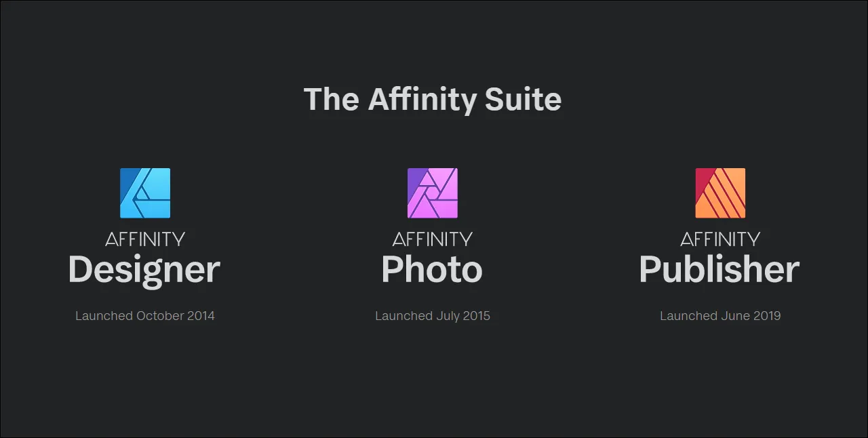868x438 pixels.
Task: Click the purple Affinity Photo icon
Action: click(433, 193)
